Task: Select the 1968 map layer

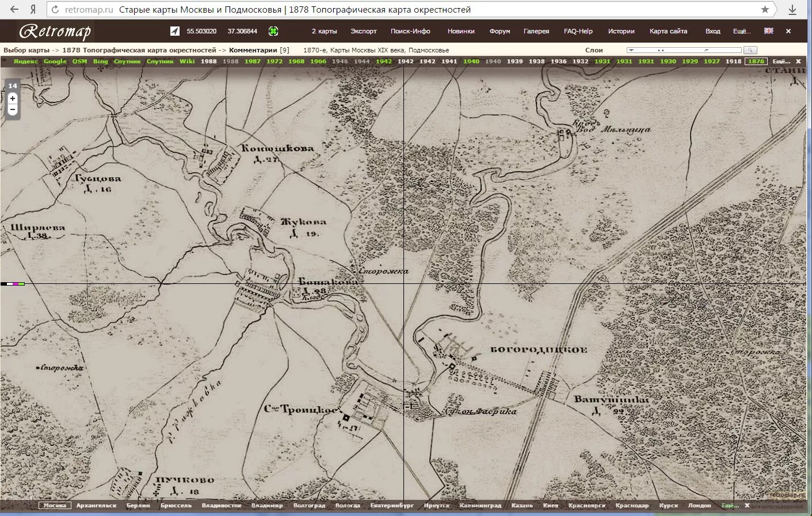Action: (x=296, y=61)
